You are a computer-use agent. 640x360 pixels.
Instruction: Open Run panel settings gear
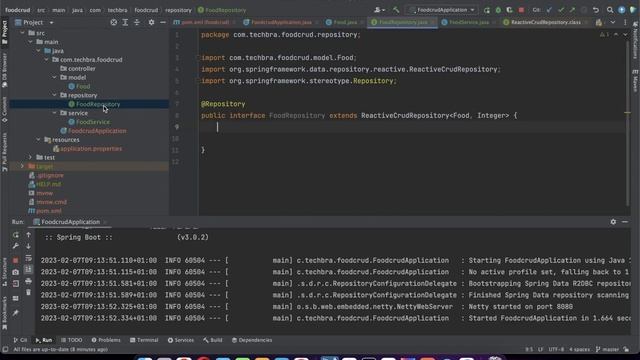point(613,222)
